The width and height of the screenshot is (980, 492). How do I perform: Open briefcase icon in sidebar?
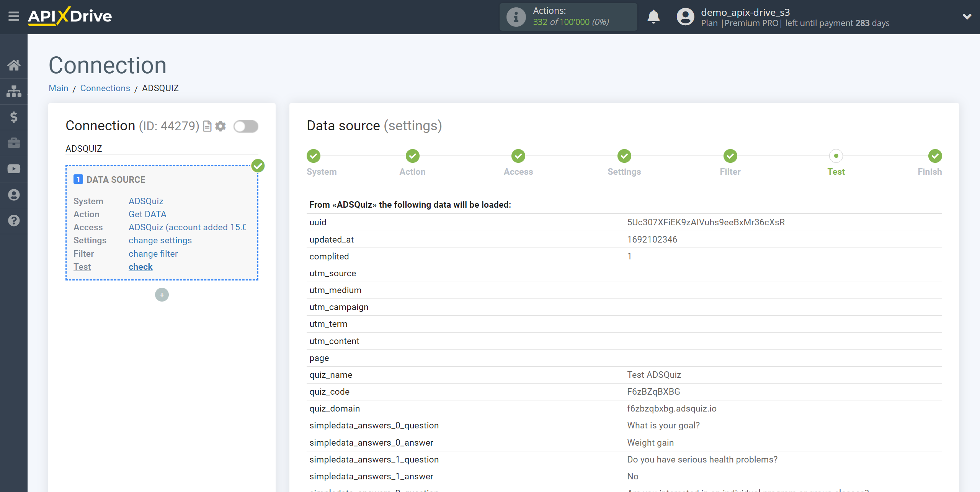[x=14, y=143]
